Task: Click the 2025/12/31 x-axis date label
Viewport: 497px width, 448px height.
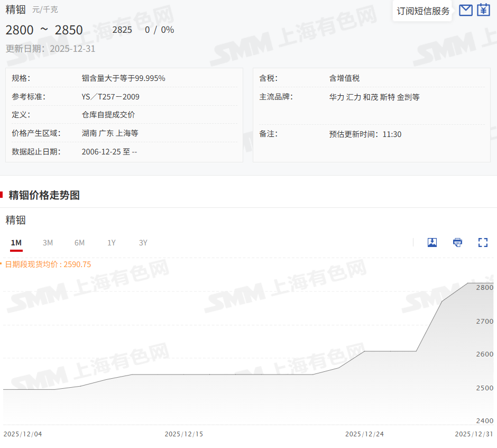Action: (474, 434)
